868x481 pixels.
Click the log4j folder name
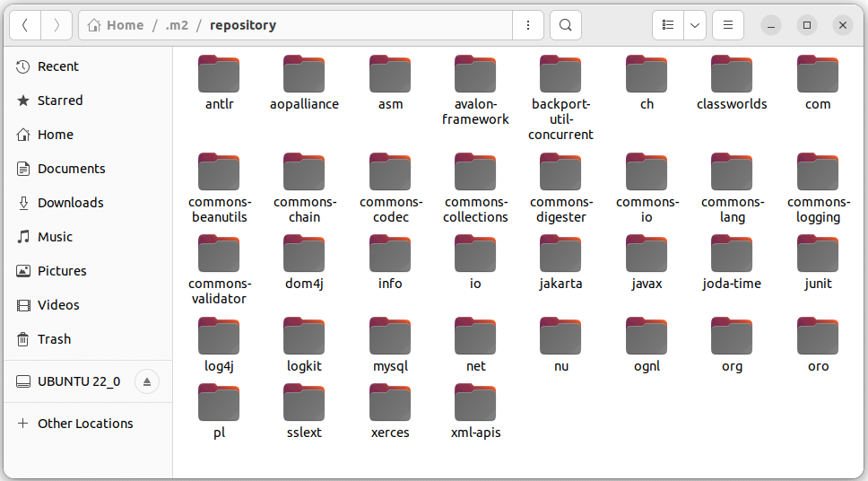click(x=219, y=366)
